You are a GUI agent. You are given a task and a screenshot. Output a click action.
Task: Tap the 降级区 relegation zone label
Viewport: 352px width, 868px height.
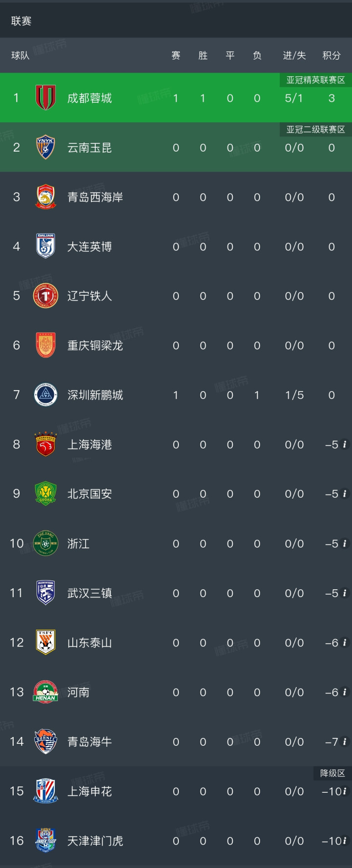click(332, 773)
